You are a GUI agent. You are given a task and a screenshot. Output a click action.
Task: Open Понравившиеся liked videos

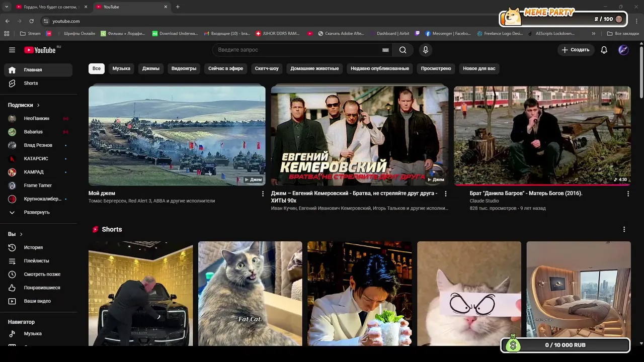point(38,288)
